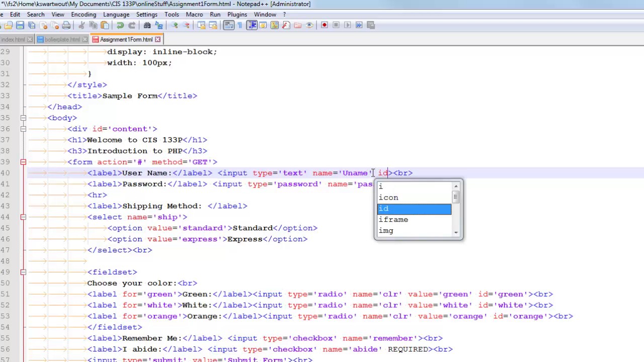Open the Plugins menu
The width and height of the screenshot is (644, 362).
point(237,15)
